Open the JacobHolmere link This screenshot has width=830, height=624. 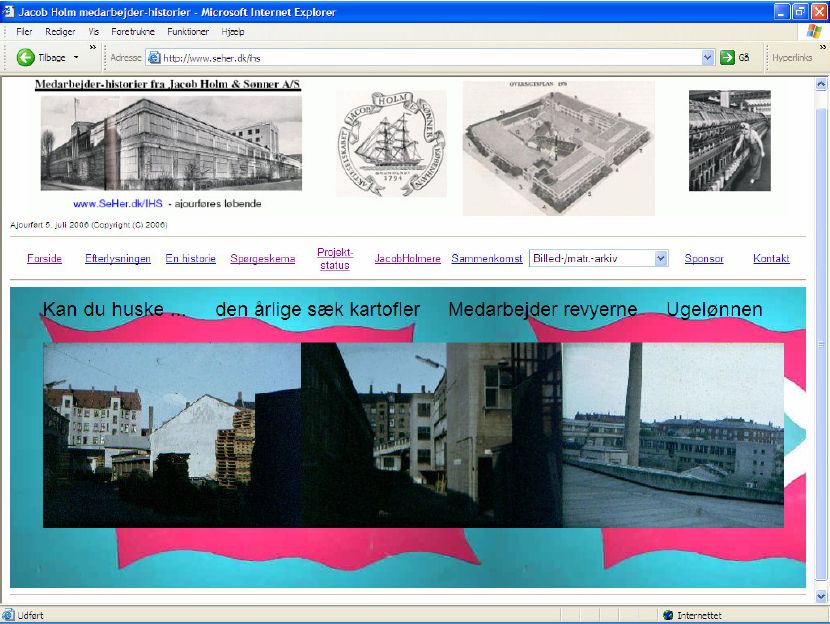pyautogui.click(x=408, y=258)
